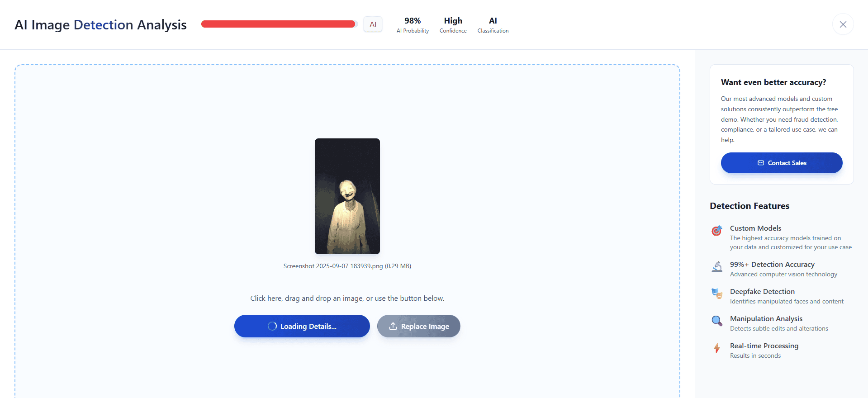The width and height of the screenshot is (868, 398).
Task: Click 'Advanced computer vision technology' text
Action: pyautogui.click(x=783, y=275)
